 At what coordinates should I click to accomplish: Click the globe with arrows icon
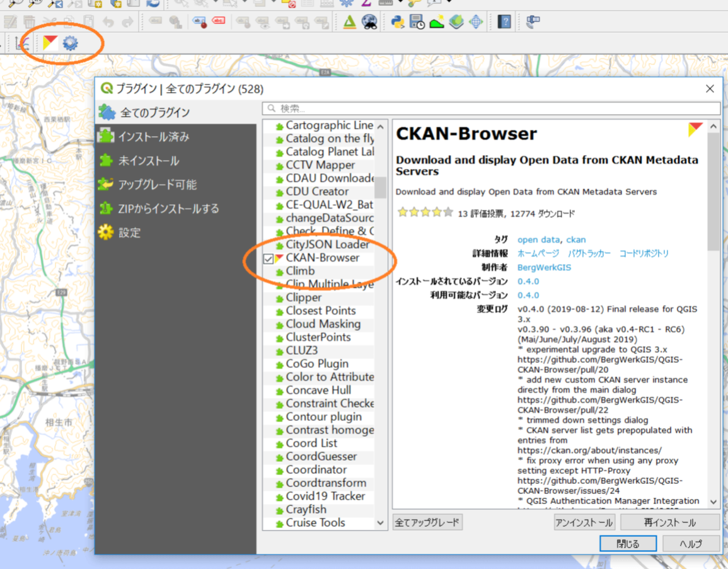[x=476, y=21]
